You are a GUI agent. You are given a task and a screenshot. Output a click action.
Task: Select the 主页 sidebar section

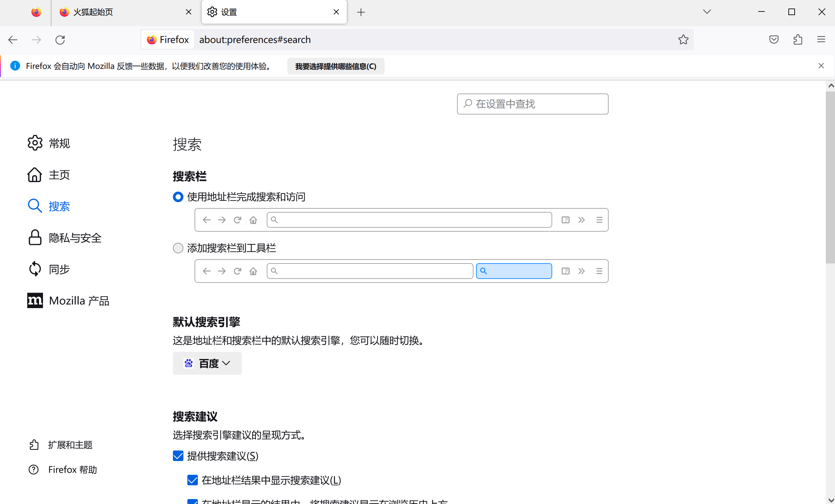59,175
